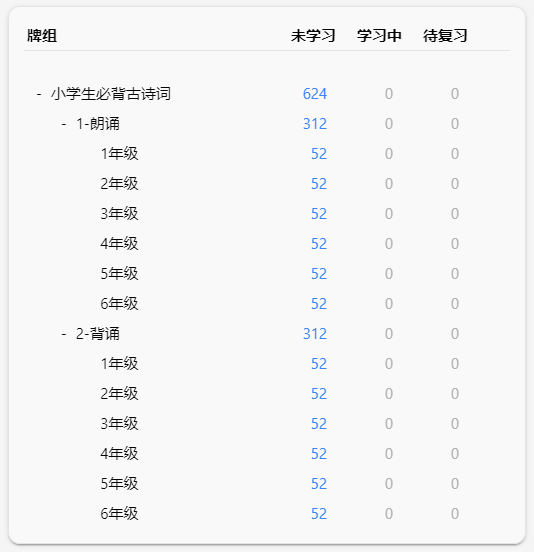
Task: Collapse the 2-背诵 subdeck
Action: click(x=64, y=334)
